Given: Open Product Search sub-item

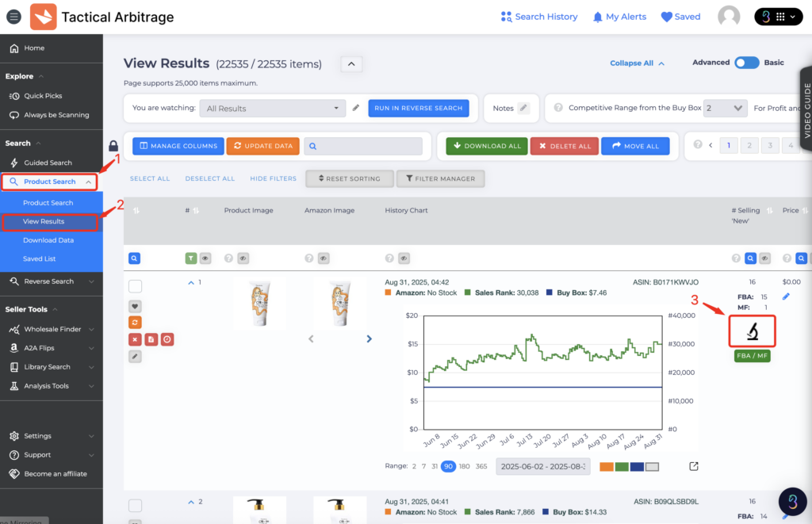Looking at the screenshot, I should [48, 203].
